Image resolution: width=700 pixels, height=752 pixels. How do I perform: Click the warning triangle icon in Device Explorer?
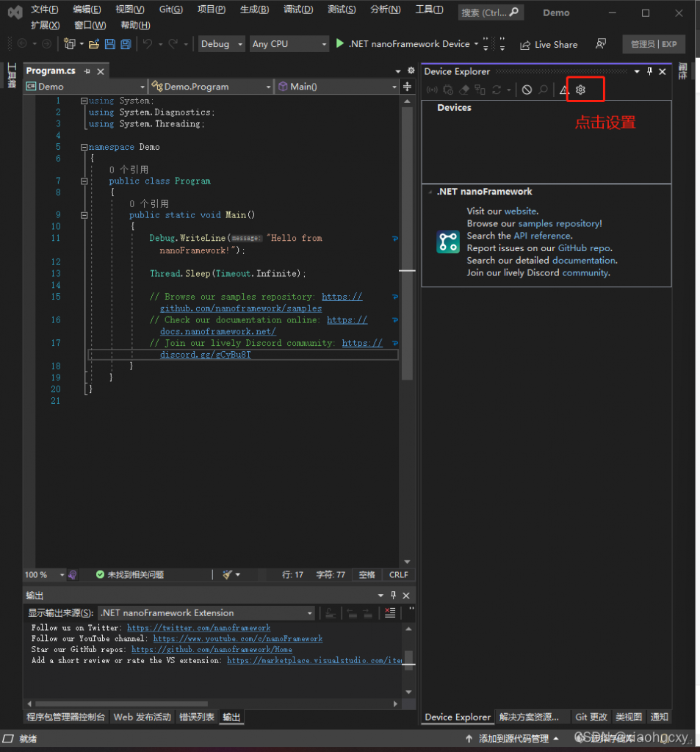click(564, 90)
